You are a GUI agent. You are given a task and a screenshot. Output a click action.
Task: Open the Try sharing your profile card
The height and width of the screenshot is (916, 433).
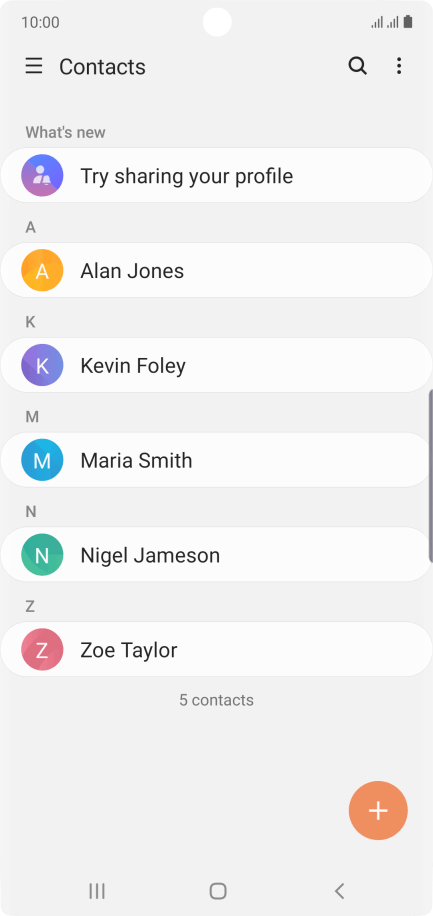click(x=216, y=175)
